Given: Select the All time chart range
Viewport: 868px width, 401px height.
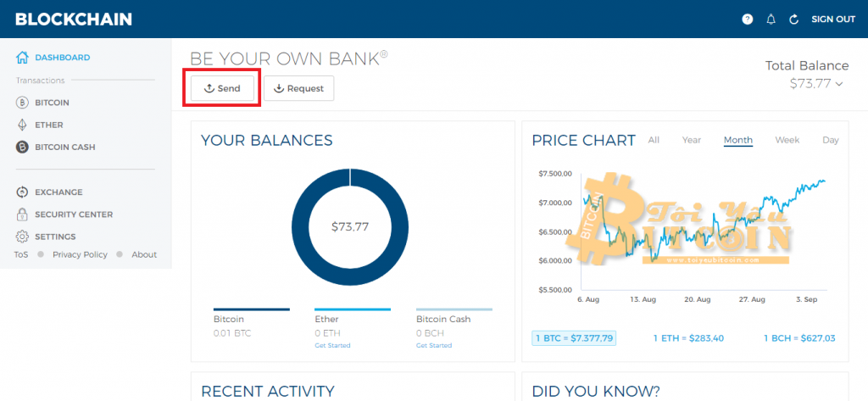Looking at the screenshot, I should pyautogui.click(x=654, y=140).
